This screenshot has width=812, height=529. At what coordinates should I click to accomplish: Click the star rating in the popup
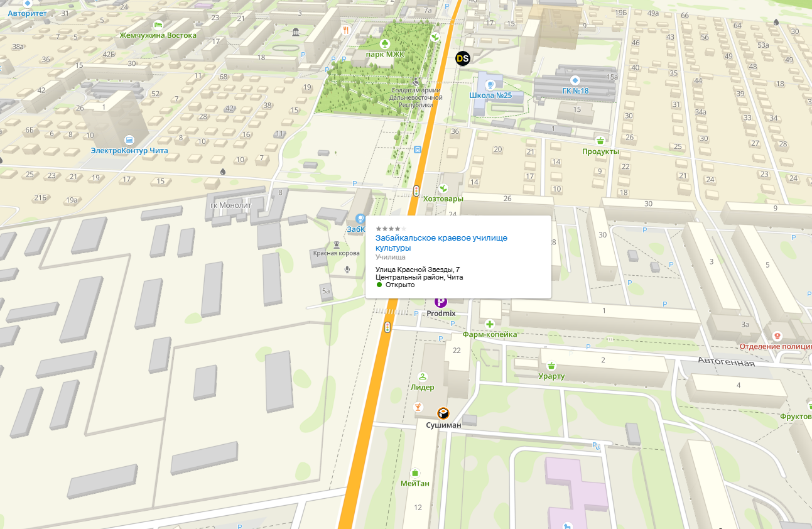point(391,229)
